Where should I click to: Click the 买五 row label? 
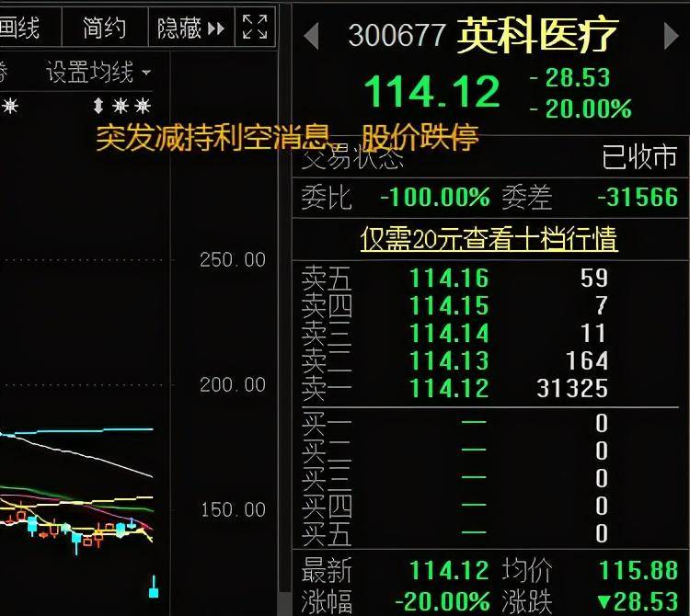point(327,533)
